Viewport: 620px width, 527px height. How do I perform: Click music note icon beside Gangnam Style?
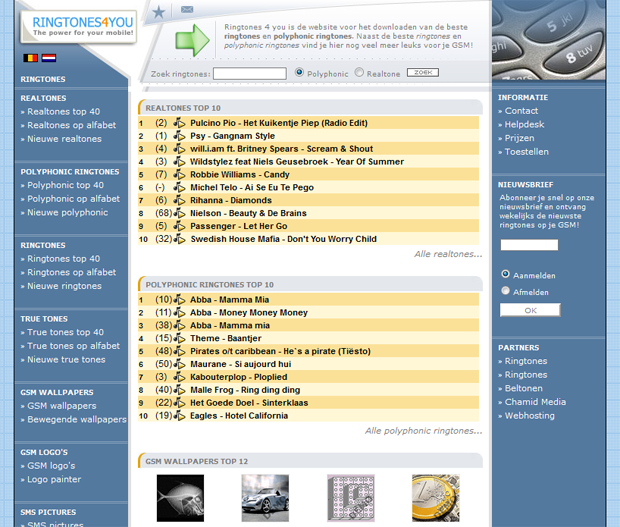(179, 136)
